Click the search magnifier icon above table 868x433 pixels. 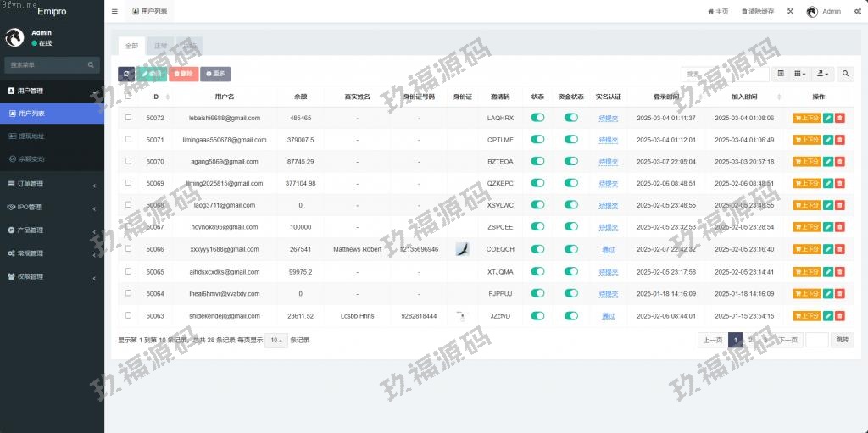845,75
